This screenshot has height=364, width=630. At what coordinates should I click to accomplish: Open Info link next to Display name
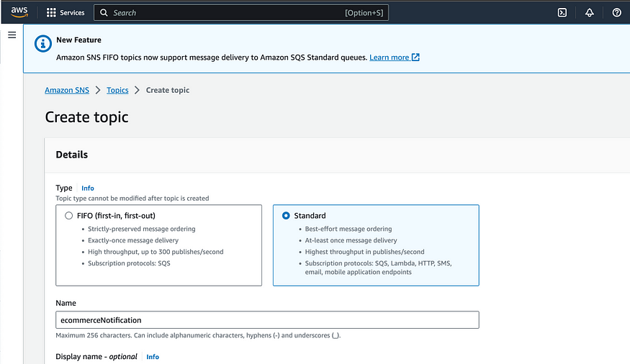point(153,357)
